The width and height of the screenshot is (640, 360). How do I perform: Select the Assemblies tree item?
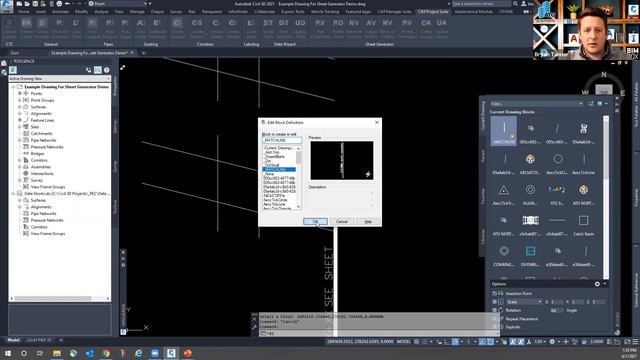pyautogui.click(x=41, y=167)
